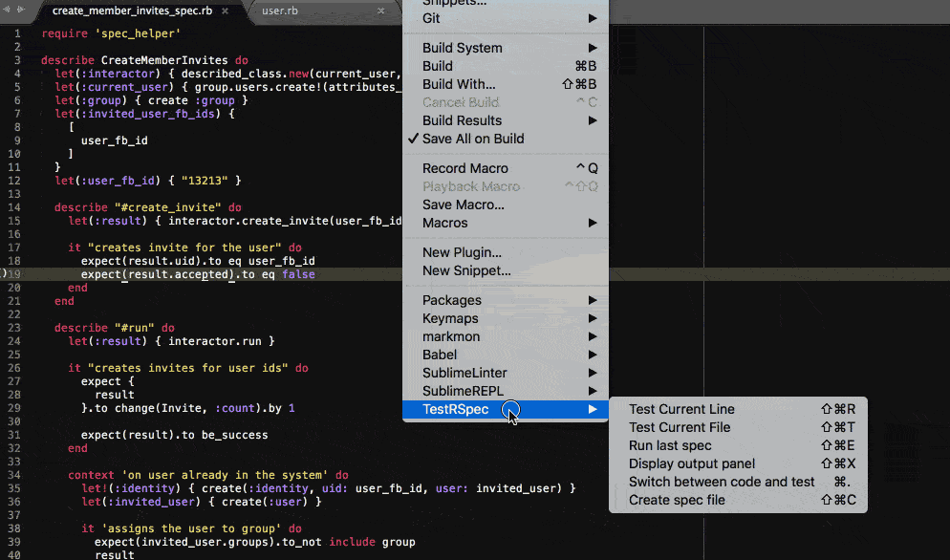
Task: Start Record Macro
Action: pos(506,168)
